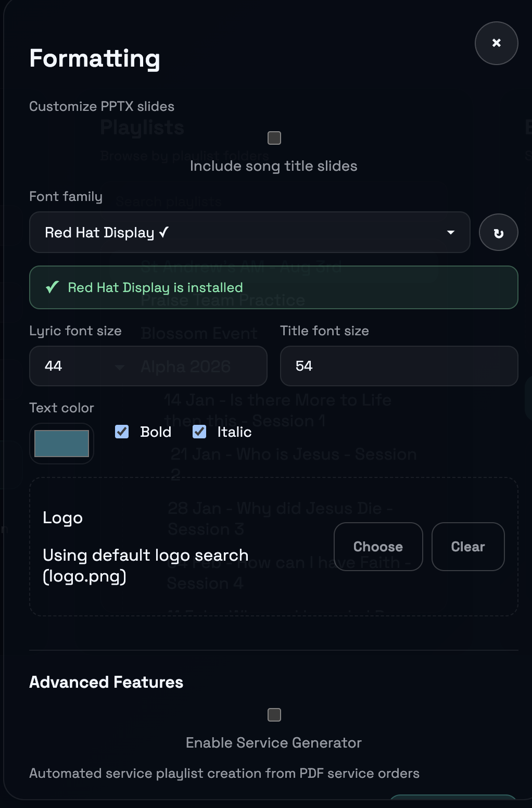Screen dimensions: 532x808
Task: Choose a custom logo file
Action: 378,547
